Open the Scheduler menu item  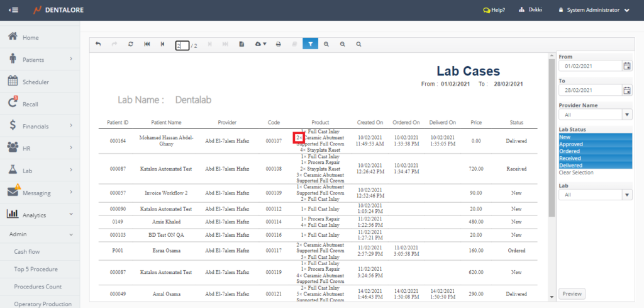point(36,82)
